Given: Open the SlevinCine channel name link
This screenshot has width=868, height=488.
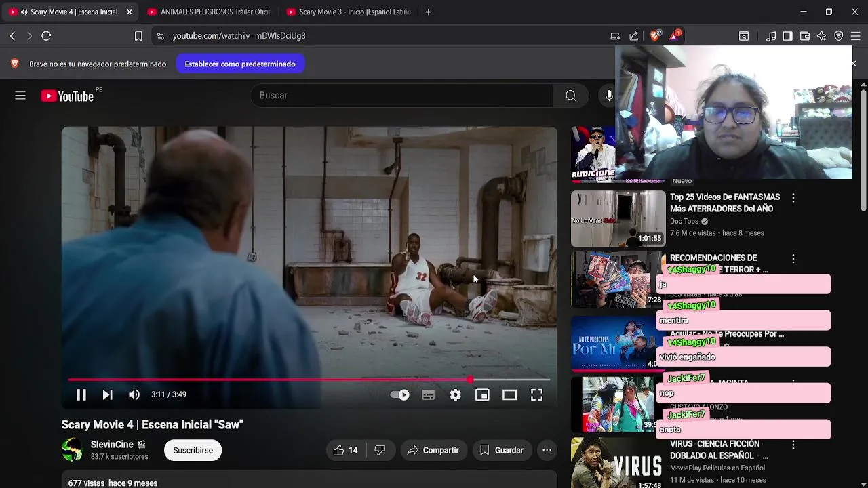Looking at the screenshot, I should tap(112, 445).
